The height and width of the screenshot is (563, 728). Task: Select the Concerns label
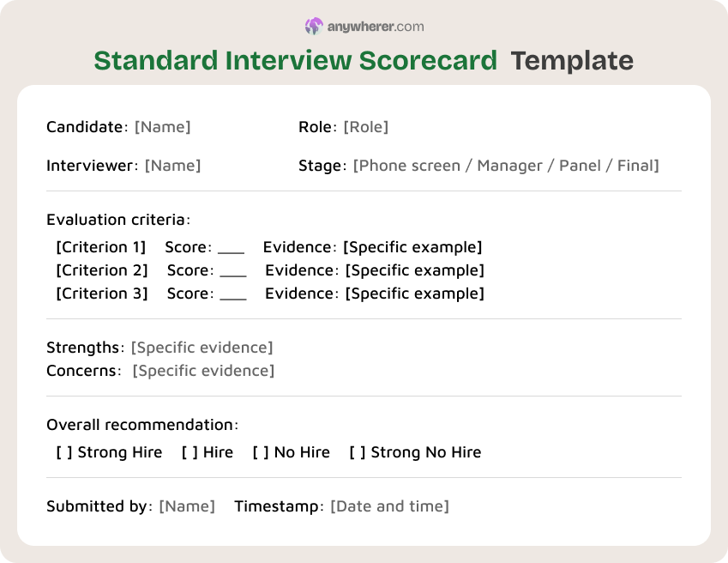point(83,371)
